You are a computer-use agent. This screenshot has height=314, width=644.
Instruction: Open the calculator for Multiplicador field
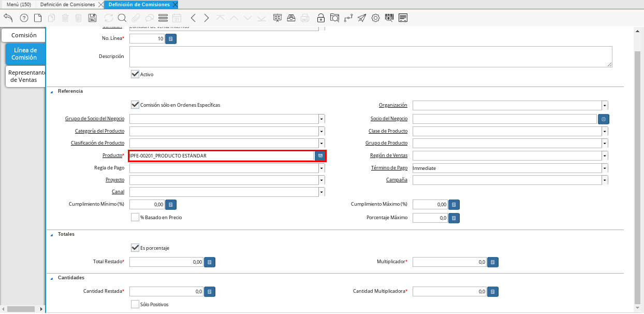pyautogui.click(x=493, y=262)
